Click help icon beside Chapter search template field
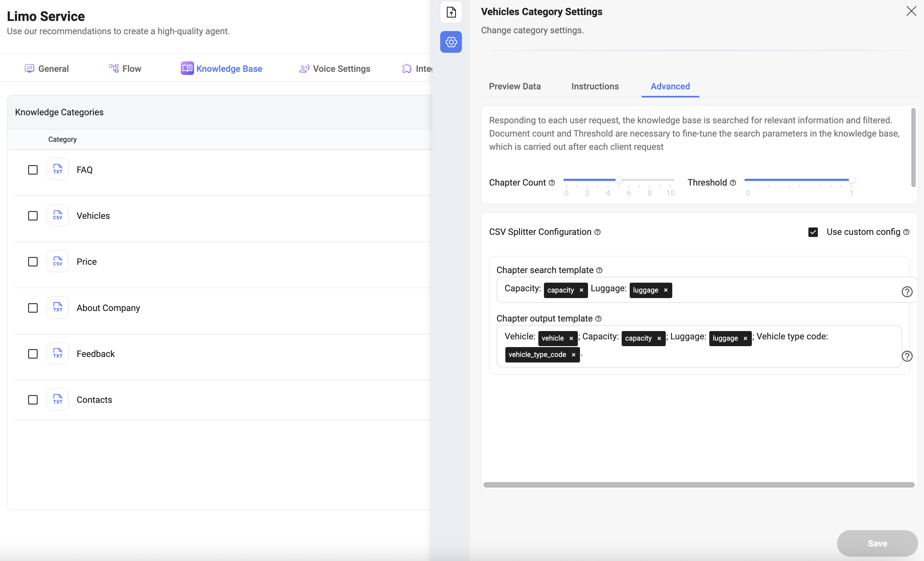Screen dimensions: 924x561 coord(907,292)
